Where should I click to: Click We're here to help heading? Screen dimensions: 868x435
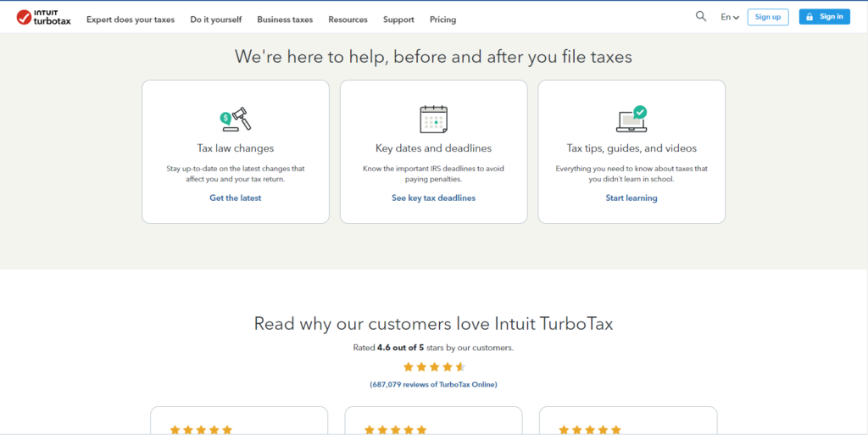tap(433, 57)
